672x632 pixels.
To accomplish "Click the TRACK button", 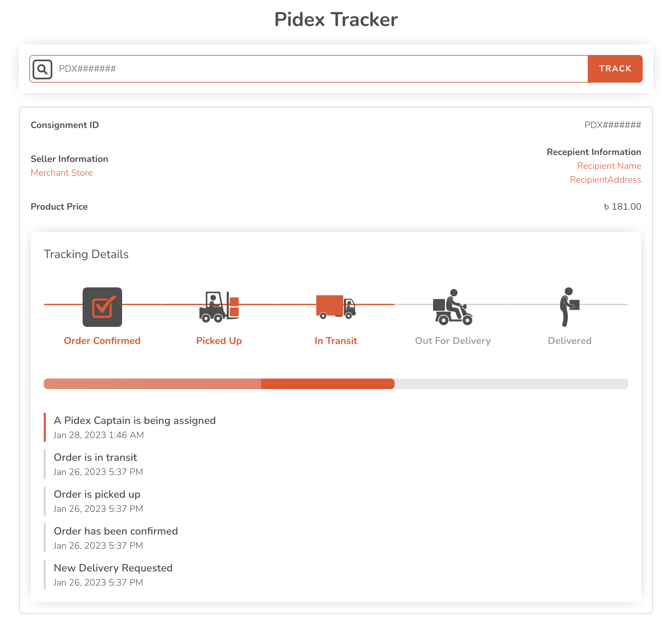I will pos(615,69).
